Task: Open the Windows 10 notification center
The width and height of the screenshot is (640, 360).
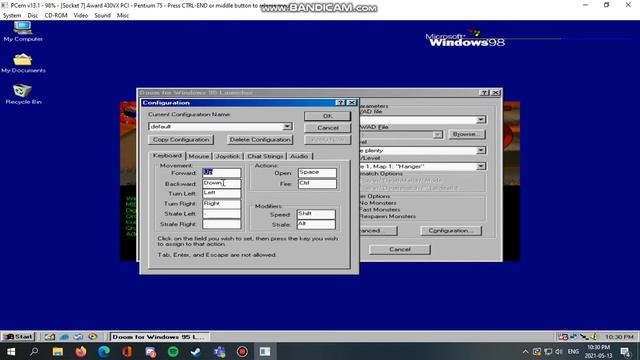Action: point(626,351)
